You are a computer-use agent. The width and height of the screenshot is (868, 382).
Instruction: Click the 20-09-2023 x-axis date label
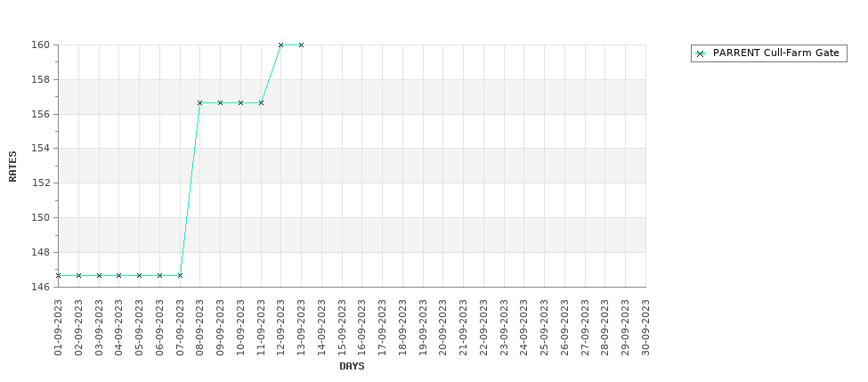442,327
